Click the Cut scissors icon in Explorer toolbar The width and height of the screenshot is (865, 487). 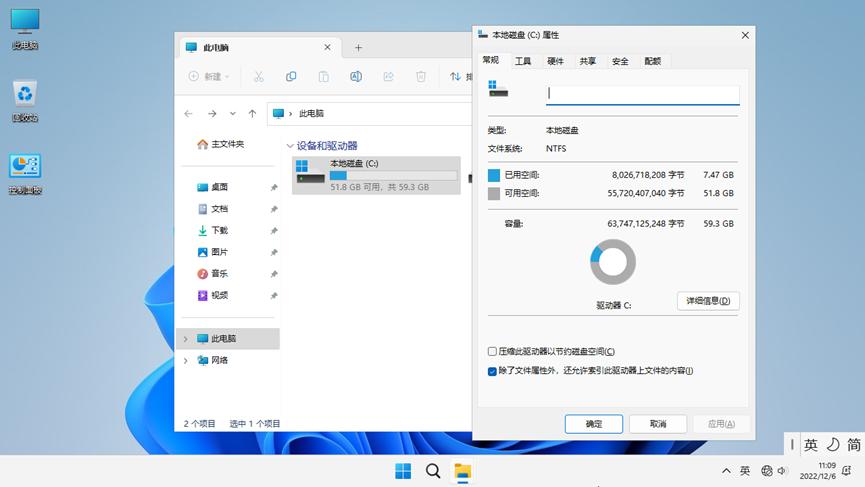tap(258, 77)
